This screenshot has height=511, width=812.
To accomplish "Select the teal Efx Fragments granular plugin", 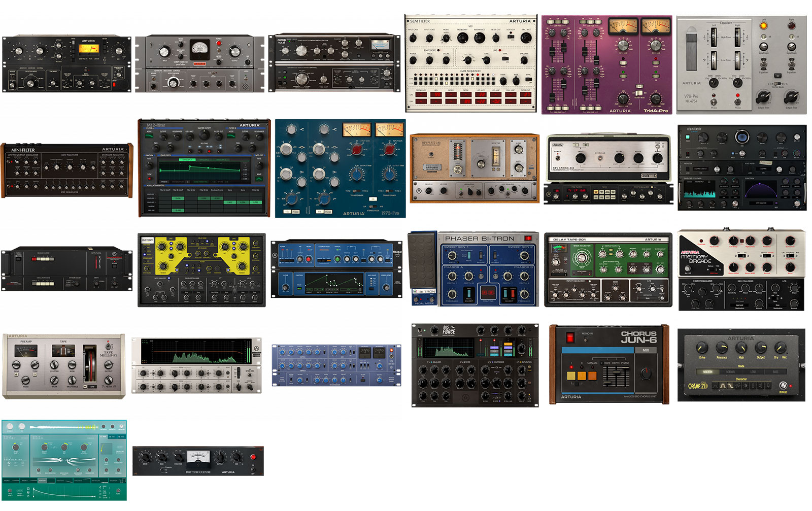I will tap(64, 460).
